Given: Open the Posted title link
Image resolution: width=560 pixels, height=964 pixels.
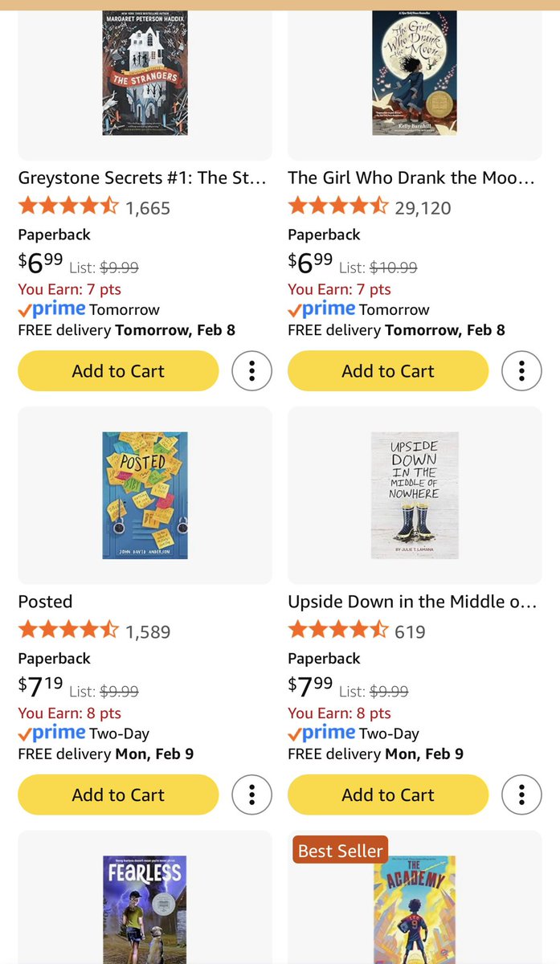Looking at the screenshot, I should click(x=45, y=601).
